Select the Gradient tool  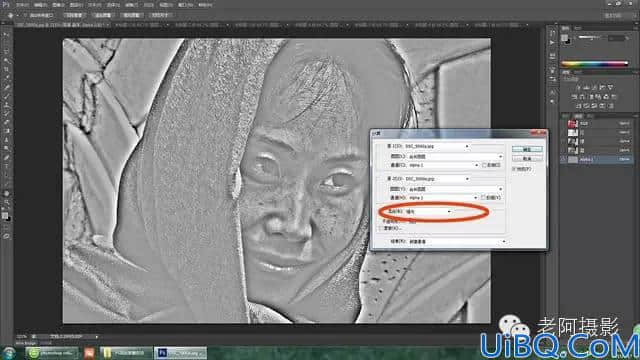coord(6,131)
